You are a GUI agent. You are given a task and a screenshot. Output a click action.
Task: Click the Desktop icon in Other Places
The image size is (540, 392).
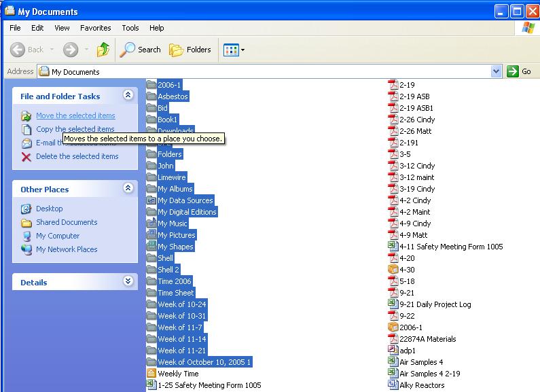[26, 209]
